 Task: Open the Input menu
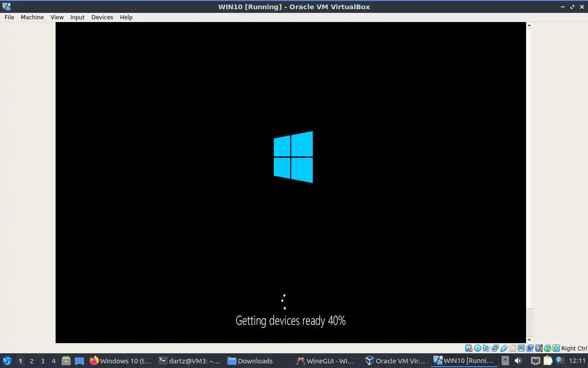click(x=77, y=17)
